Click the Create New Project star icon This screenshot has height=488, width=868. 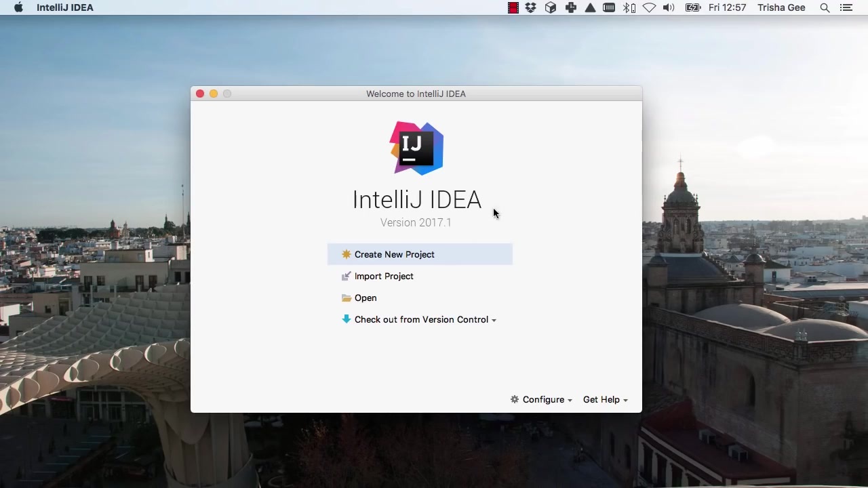(347, 254)
